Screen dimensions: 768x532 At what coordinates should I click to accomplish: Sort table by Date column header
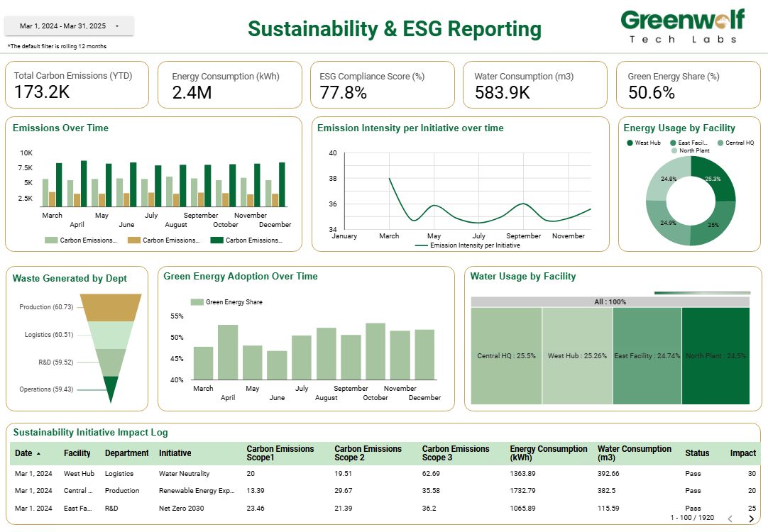tap(28, 453)
